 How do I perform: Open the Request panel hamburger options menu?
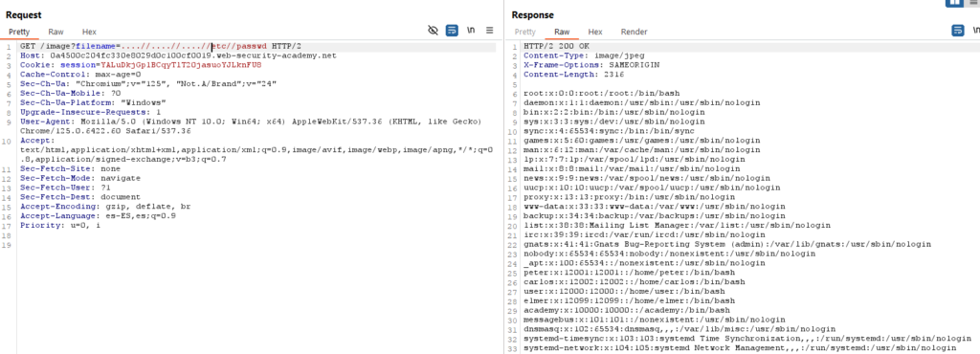[x=489, y=31]
